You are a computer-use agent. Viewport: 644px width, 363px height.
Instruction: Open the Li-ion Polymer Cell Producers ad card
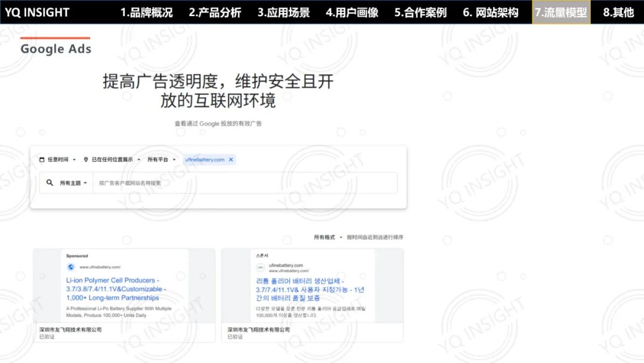pyautogui.click(x=124, y=295)
